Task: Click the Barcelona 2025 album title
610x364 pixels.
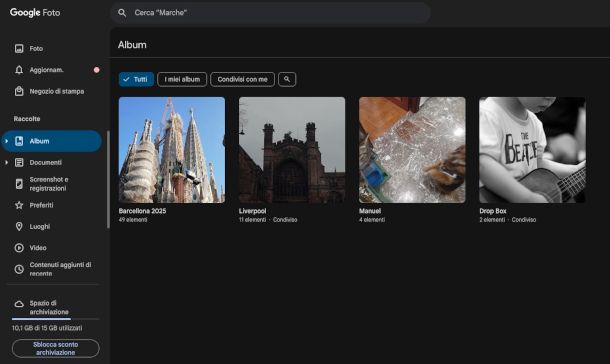Action: [142, 211]
